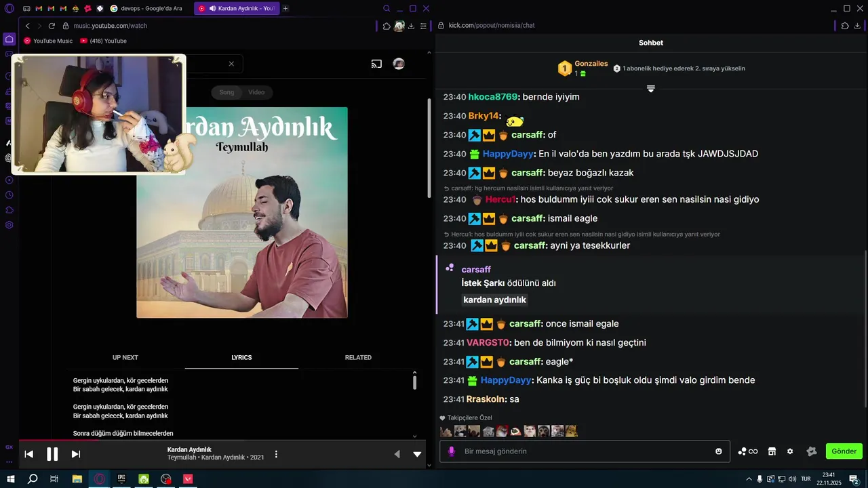Image resolution: width=868 pixels, height=488 pixels.
Task: Go back in the browser
Action: (28, 26)
